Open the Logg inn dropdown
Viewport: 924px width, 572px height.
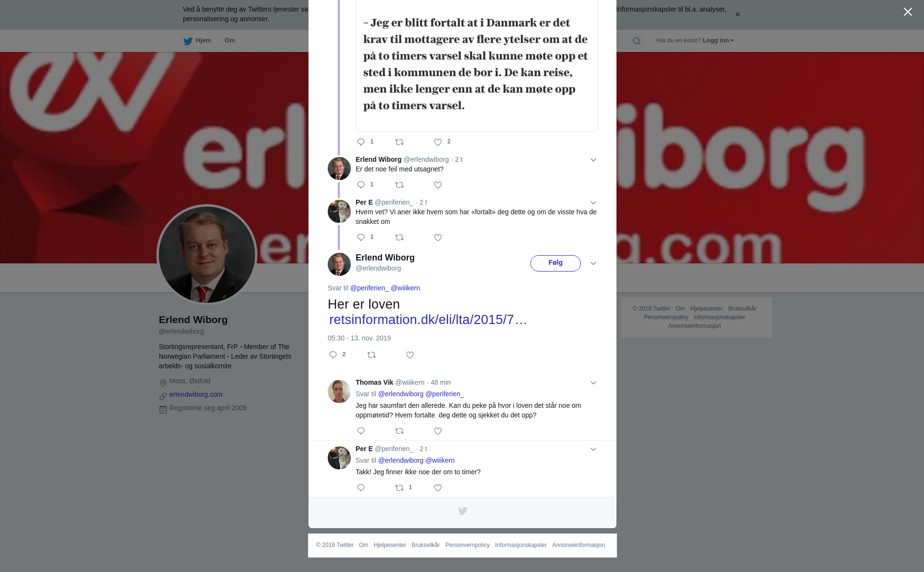718,40
